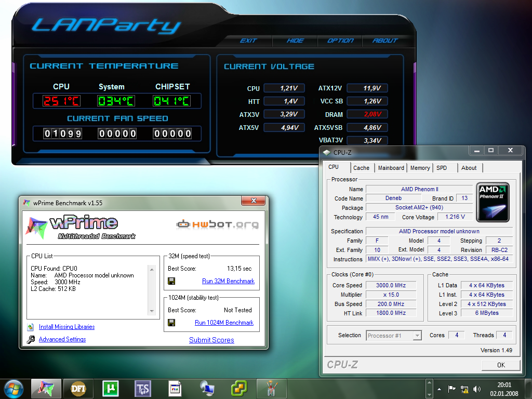532x399 pixels.
Task: Open the Processor #1 selection dropdown
Action: tap(394, 336)
